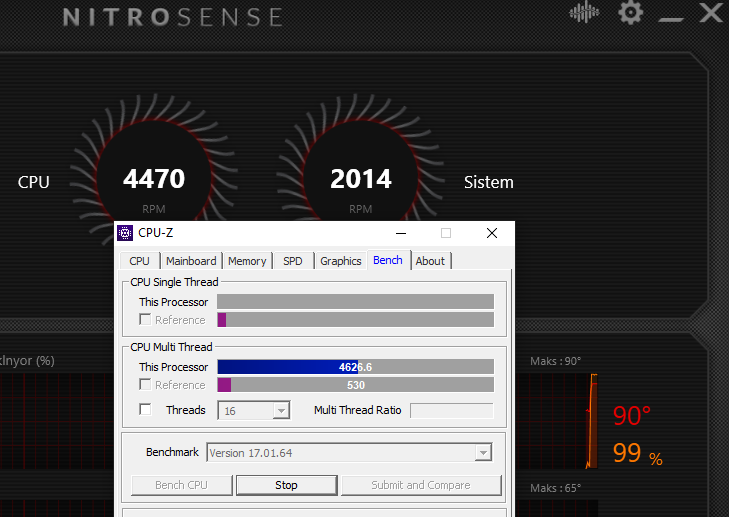The image size is (729, 517).
Task: Open the About tab
Action: click(430, 261)
